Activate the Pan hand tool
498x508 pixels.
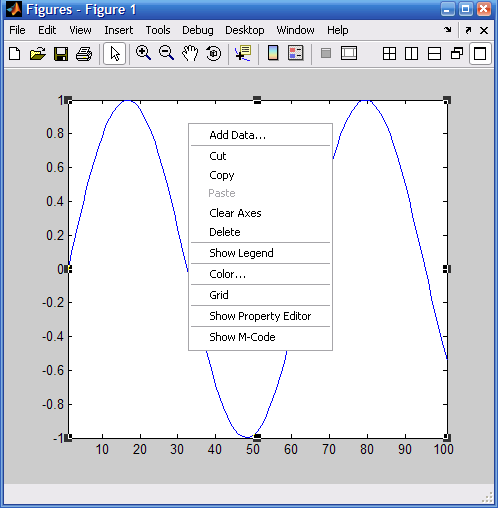190,53
